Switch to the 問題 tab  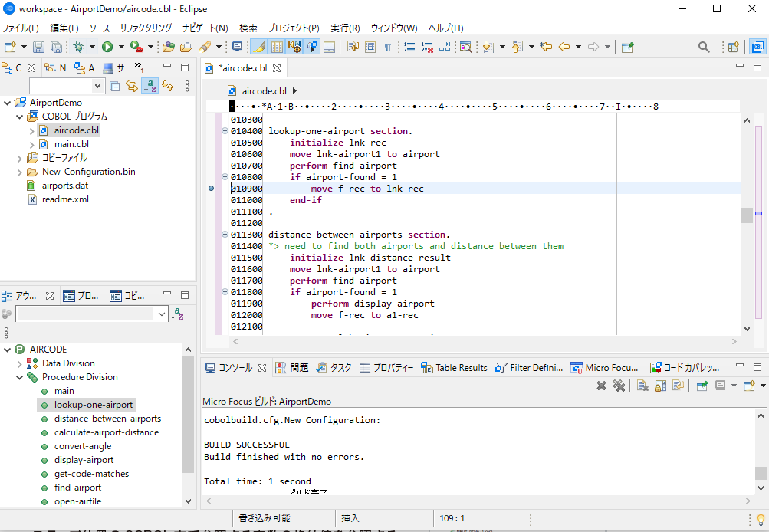click(292, 368)
